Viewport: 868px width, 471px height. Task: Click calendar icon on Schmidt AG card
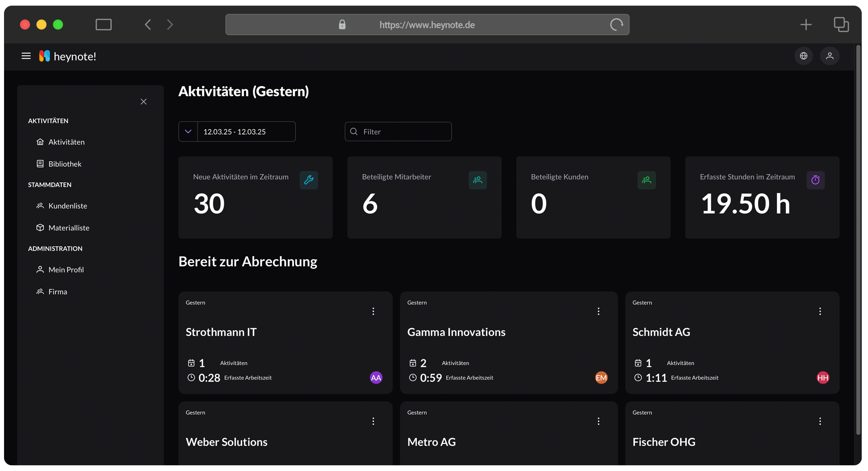click(x=638, y=363)
